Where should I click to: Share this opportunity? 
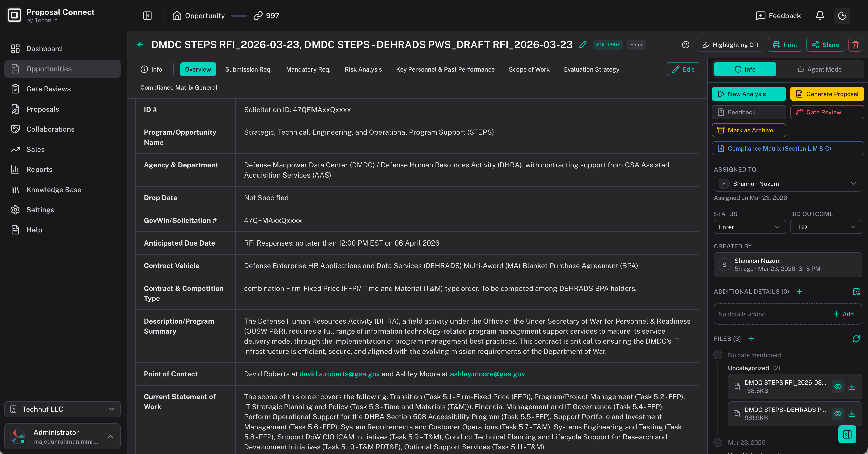pos(825,45)
